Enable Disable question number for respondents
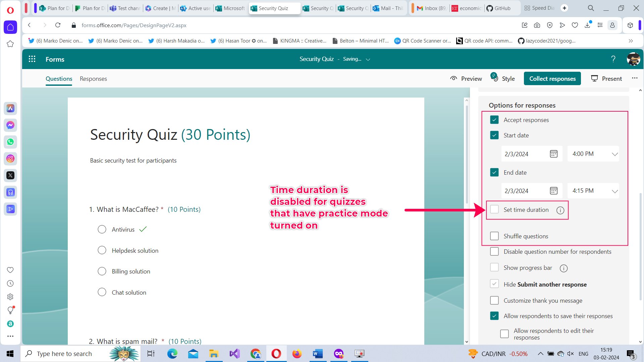 (x=494, y=252)
